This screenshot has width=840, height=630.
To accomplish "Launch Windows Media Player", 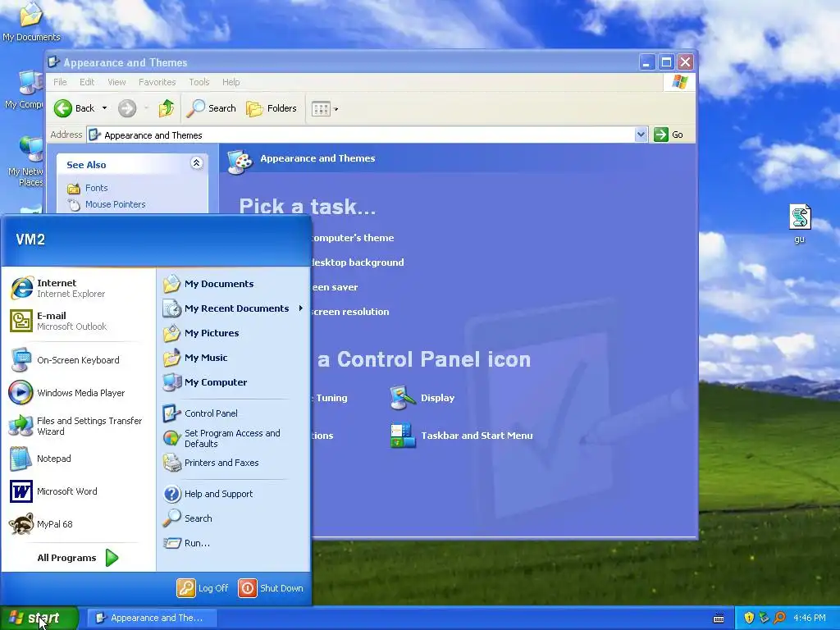I will (x=67, y=393).
